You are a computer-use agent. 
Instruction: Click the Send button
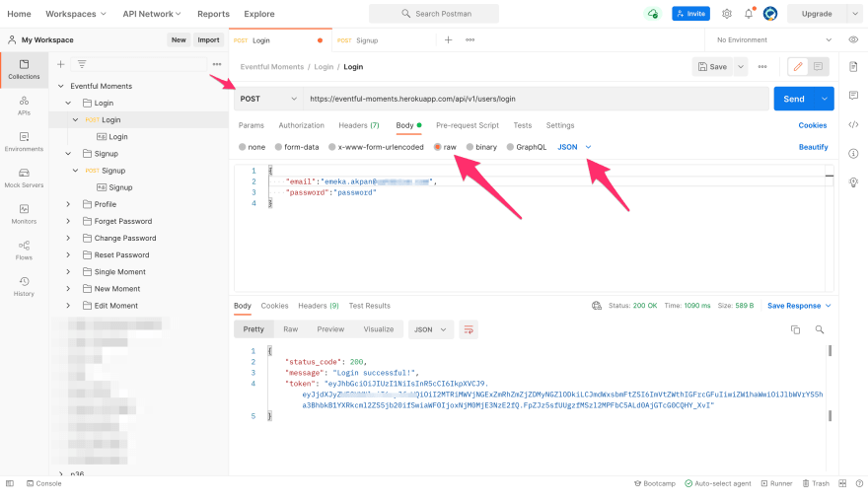click(x=794, y=99)
